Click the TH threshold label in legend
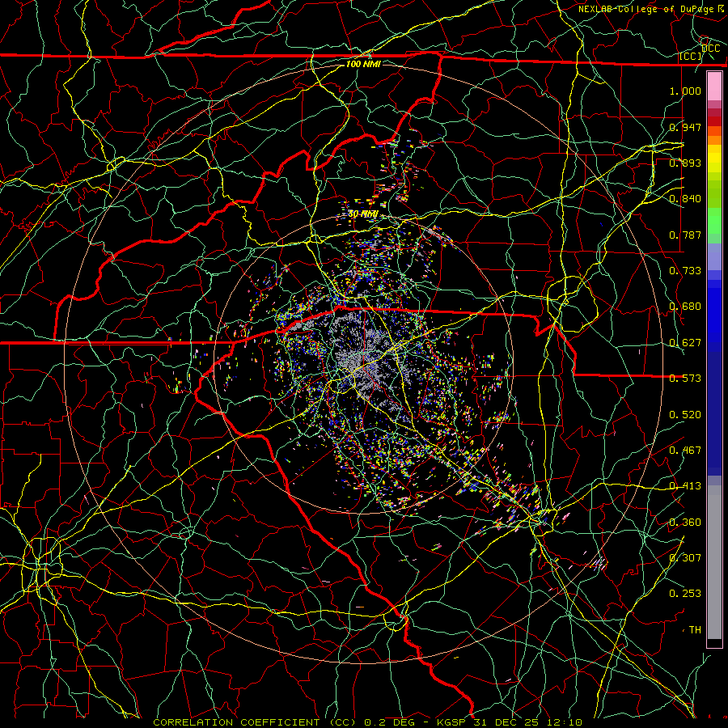The image size is (728, 728). [x=695, y=630]
